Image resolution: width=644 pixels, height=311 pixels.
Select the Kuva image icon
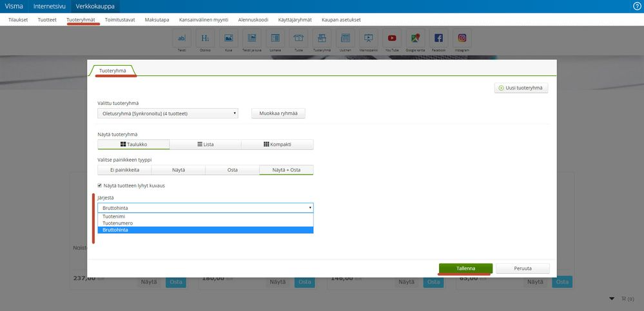pyautogui.click(x=228, y=38)
